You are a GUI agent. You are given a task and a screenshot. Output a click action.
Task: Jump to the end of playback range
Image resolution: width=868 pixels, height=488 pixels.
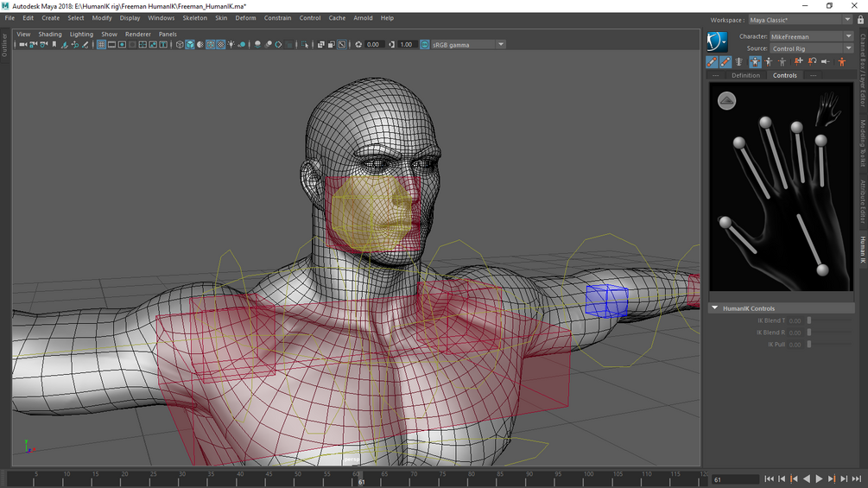coord(855,478)
